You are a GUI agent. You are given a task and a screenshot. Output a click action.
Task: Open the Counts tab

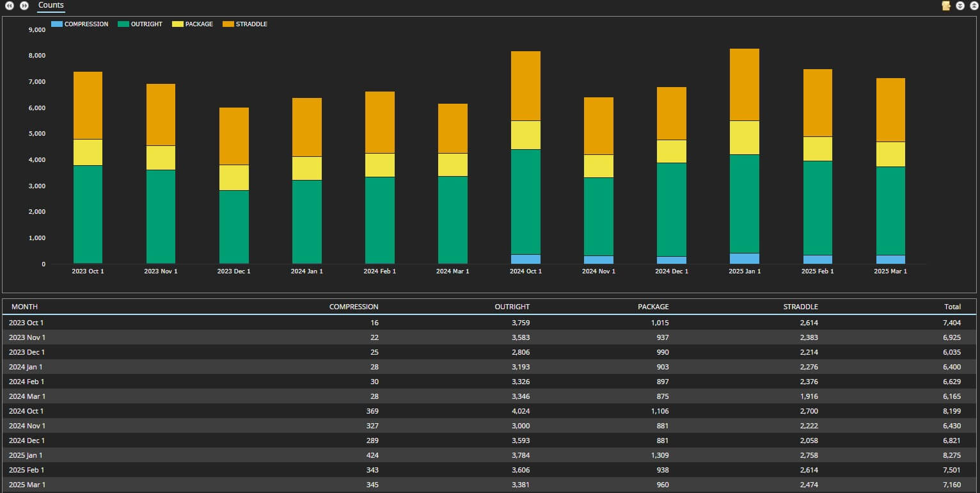(51, 5)
